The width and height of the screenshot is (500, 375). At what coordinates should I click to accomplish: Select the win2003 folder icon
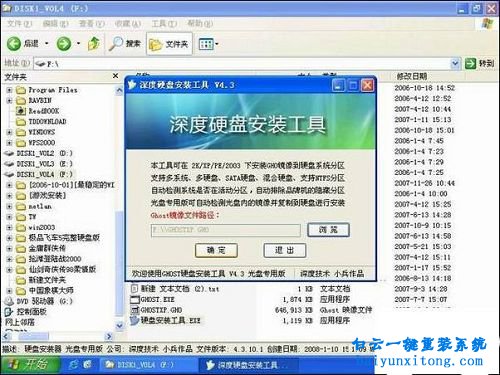(21, 227)
